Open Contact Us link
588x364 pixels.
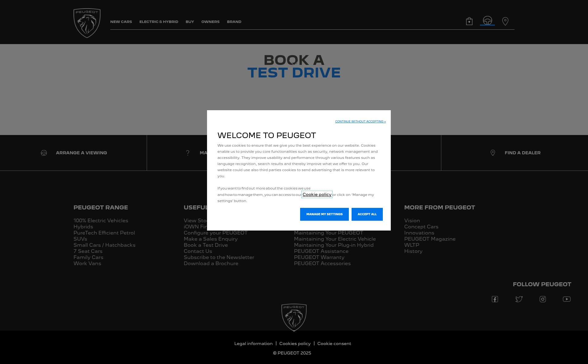click(198, 251)
